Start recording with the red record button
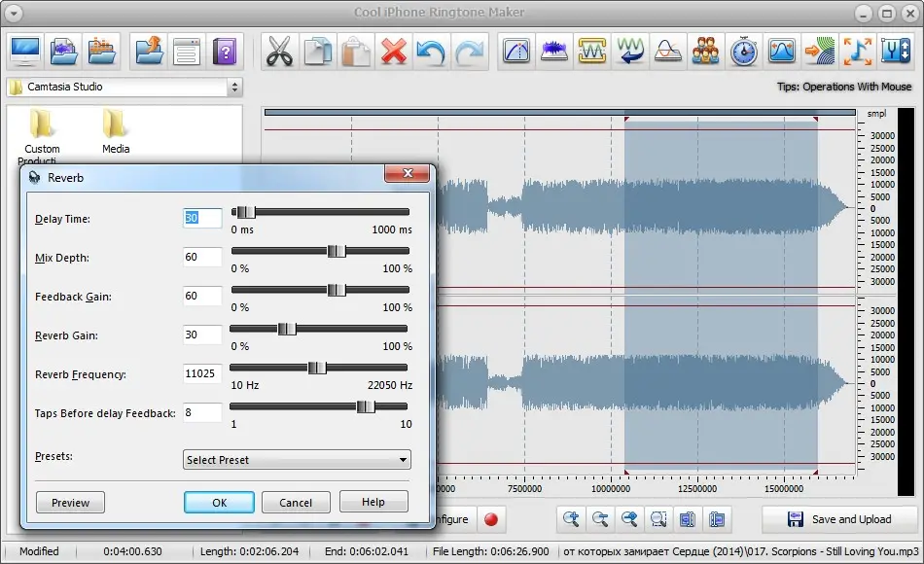The height and width of the screenshot is (564, 924). point(491,519)
